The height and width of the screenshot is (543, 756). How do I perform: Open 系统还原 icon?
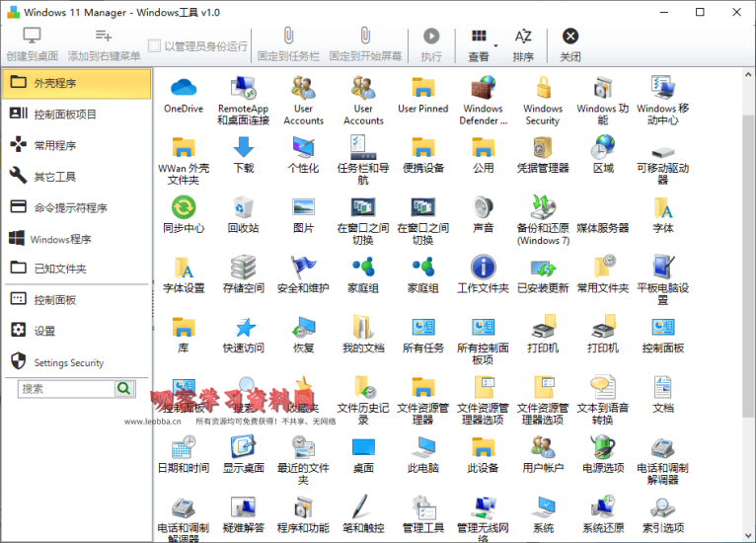(603, 506)
